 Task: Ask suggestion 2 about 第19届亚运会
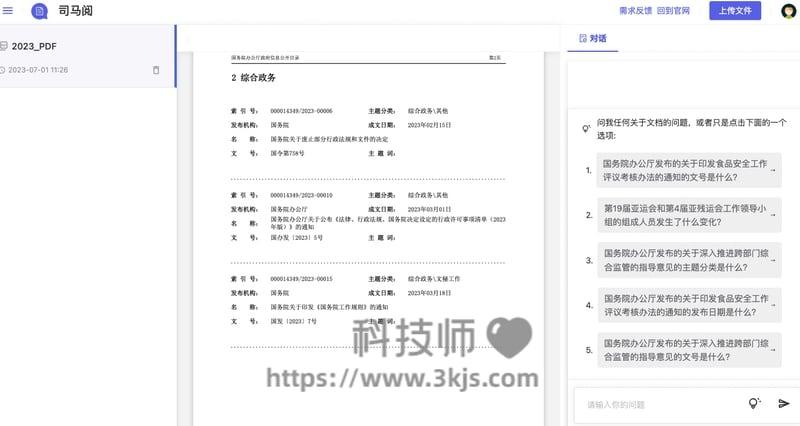[x=689, y=215]
